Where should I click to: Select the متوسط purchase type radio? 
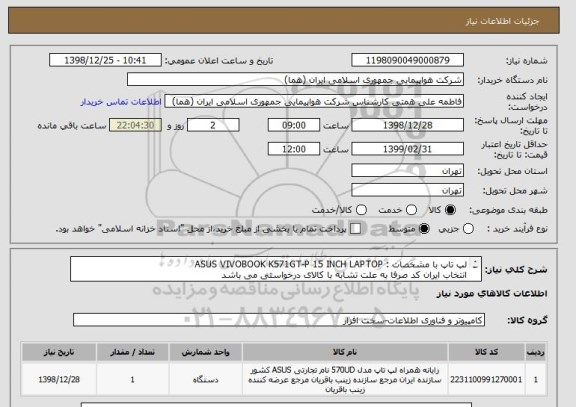[x=424, y=229]
